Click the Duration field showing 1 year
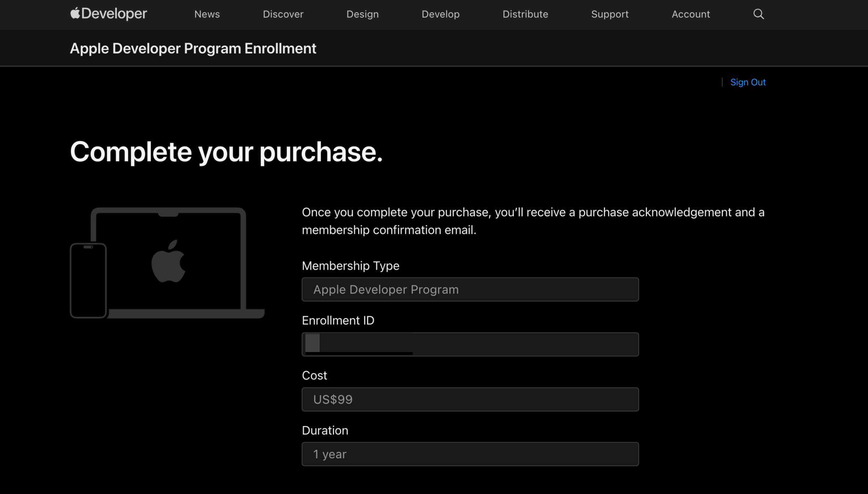Screen dimensions: 868x494 (x=470, y=454)
